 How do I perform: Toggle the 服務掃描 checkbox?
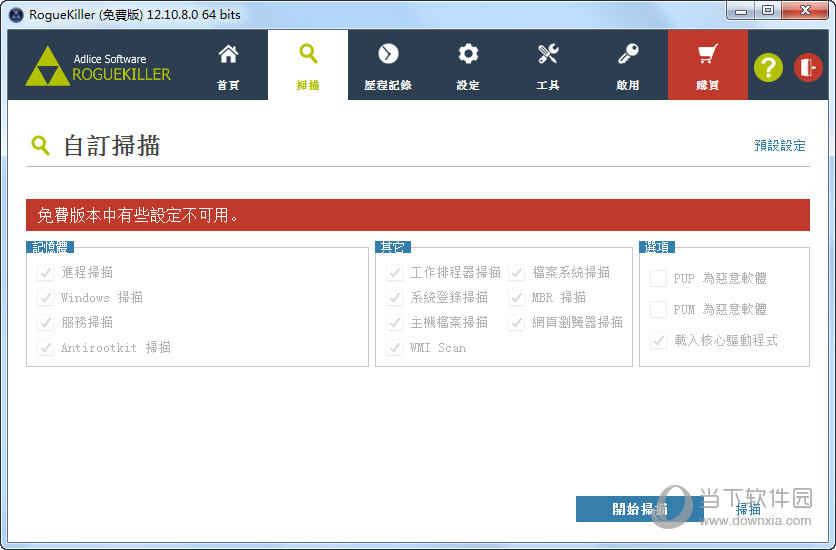pyautogui.click(x=45, y=322)
